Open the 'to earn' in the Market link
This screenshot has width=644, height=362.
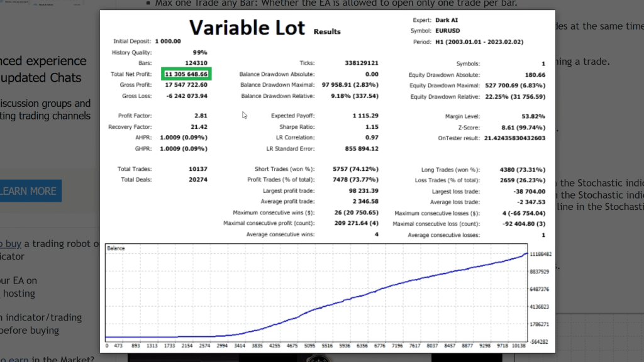13,359
